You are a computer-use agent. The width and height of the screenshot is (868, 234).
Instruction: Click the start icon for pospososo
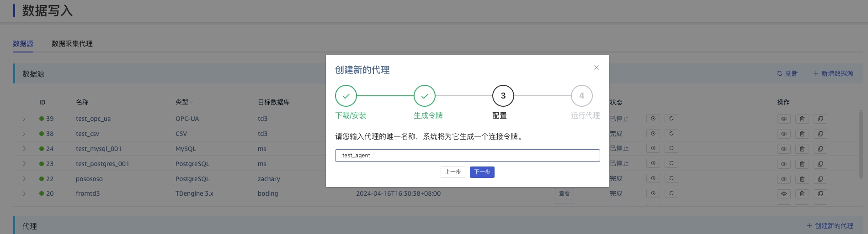coord(653,178)
